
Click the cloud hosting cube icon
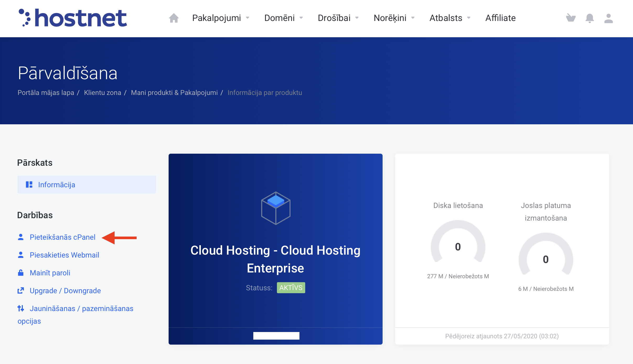[x=276, y=208]
